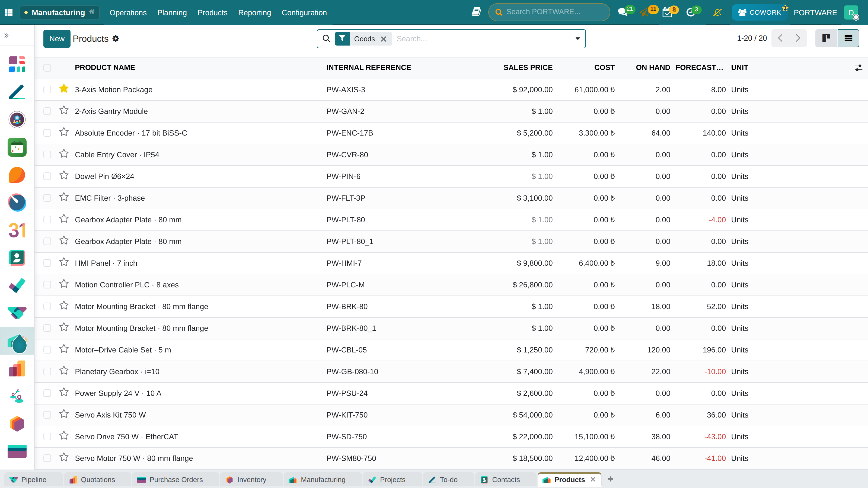Open the Configuration menu
This screenshot has height=488, width=868.
click(304, 12)
